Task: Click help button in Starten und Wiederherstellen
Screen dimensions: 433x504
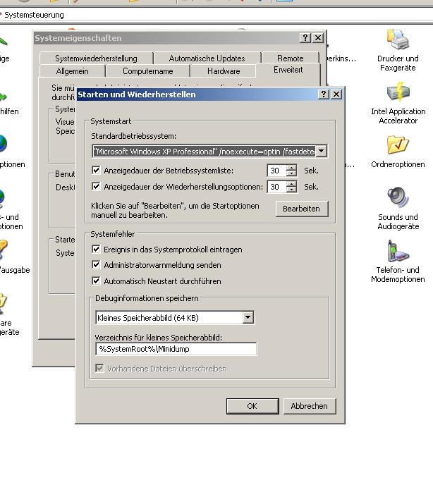Action: pos(324,94)
